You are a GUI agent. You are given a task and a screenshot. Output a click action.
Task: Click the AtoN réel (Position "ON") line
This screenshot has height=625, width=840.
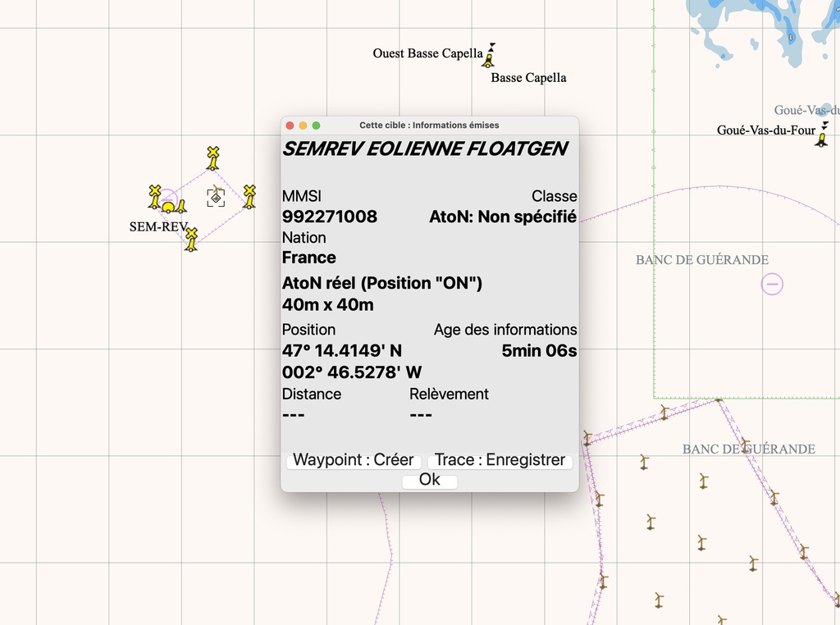tap(382, 283)
